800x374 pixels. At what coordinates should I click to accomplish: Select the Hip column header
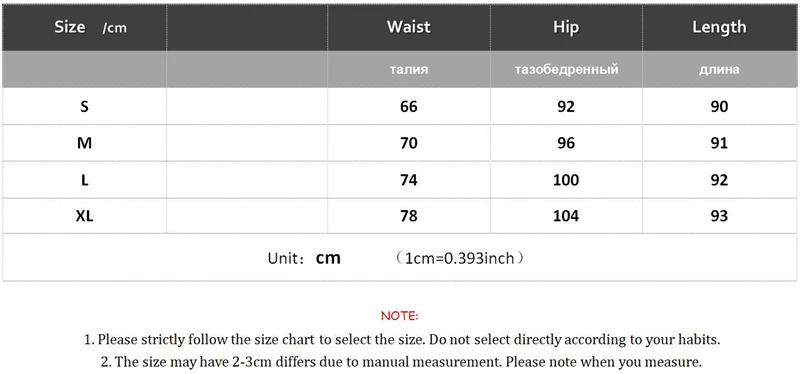(x=566, y=27)
